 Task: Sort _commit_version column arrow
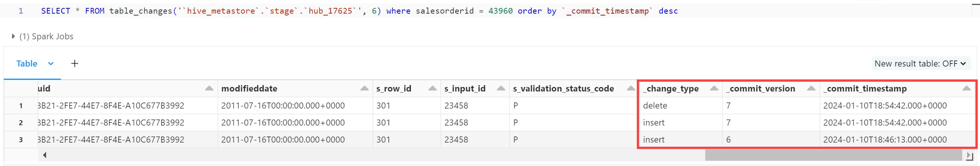[x=811, y=88]
